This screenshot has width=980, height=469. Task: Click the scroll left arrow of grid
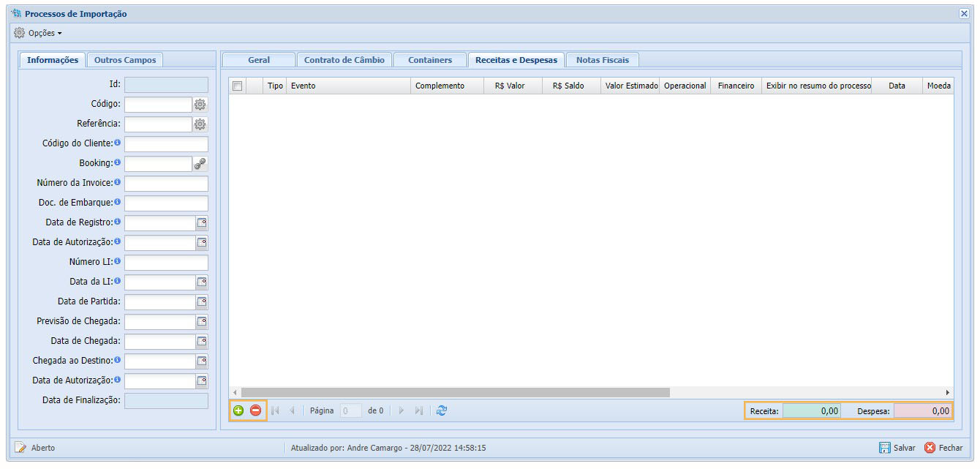click(x=235, y=392)
